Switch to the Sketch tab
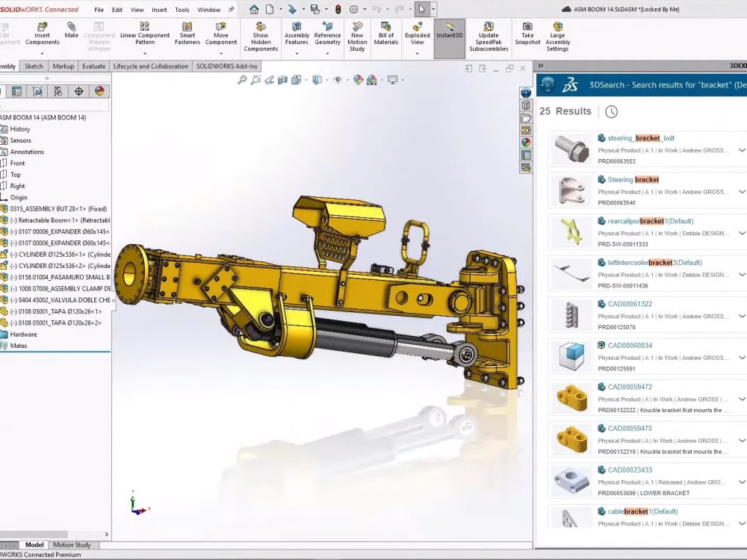Viewport: 747px width, 560px height. point(33,66)
